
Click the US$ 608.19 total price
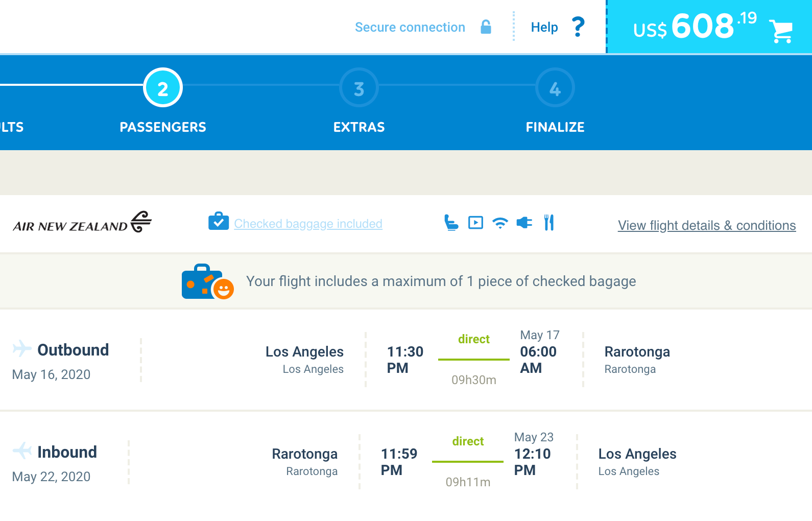(x=695, y=27)
